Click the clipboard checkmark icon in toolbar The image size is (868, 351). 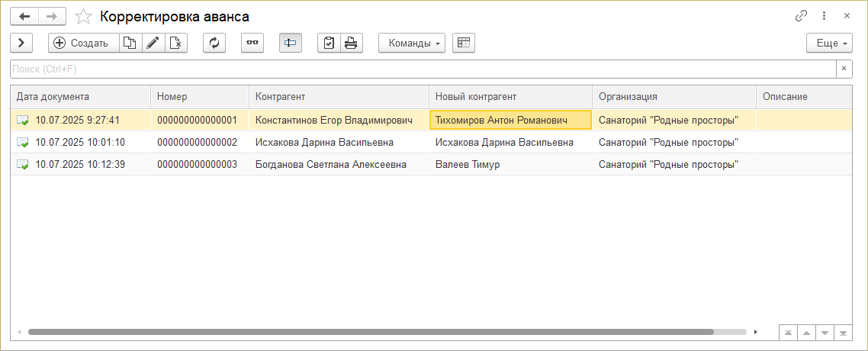tap(329, 43)
